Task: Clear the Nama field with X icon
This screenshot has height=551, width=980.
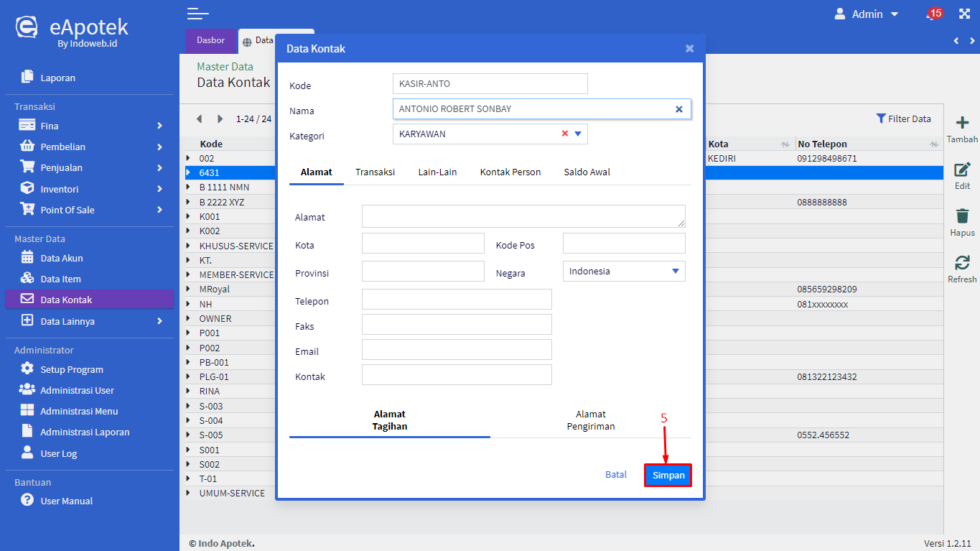Action: 678,109
